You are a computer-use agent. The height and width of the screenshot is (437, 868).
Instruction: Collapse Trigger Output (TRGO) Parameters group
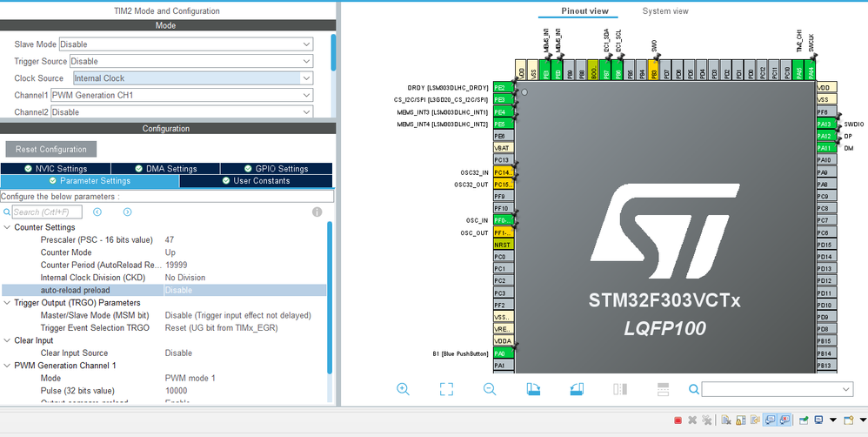pos(7,303)
